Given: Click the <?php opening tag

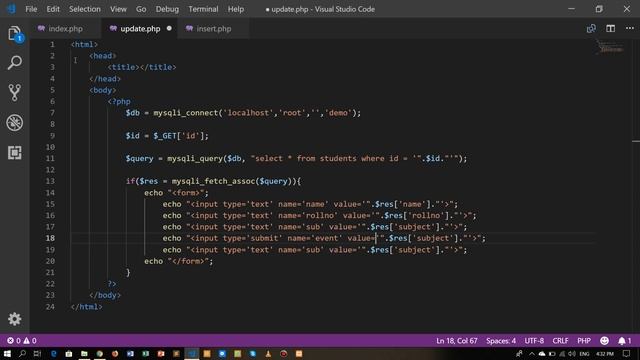Looking at the screenshot, I should 119,102.
